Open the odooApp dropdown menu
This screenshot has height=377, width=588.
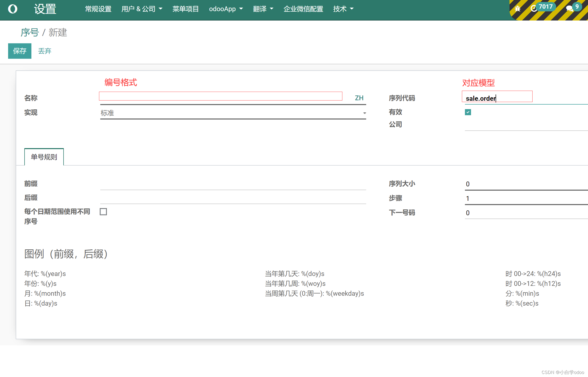coord(226,9)
